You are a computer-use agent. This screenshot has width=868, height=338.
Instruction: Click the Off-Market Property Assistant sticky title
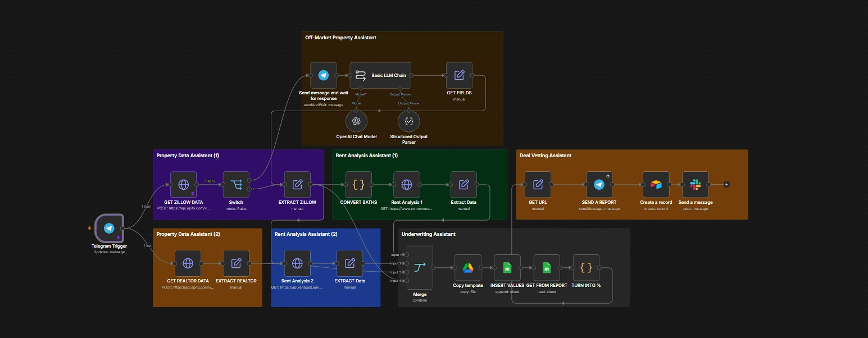click(x=340, y=38)
